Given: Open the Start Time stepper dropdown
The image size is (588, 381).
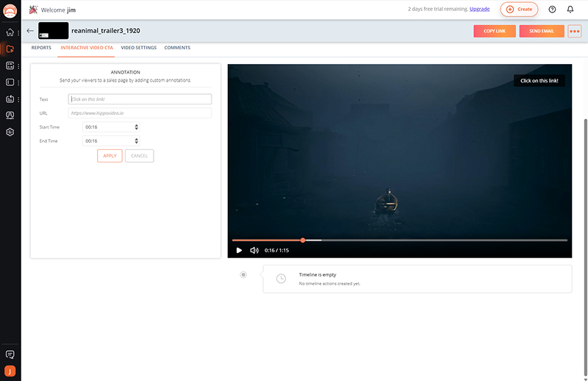Looking at the screenshot, I should (137, 127).
